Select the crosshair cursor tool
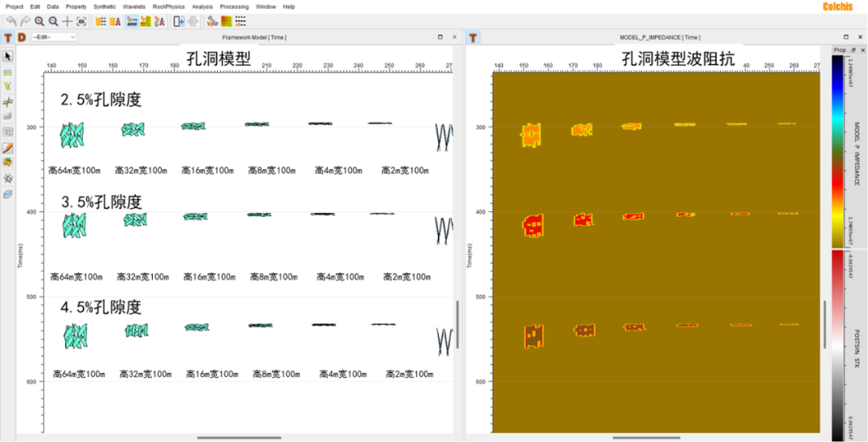The image size is (868, 442). pos(68,22)
